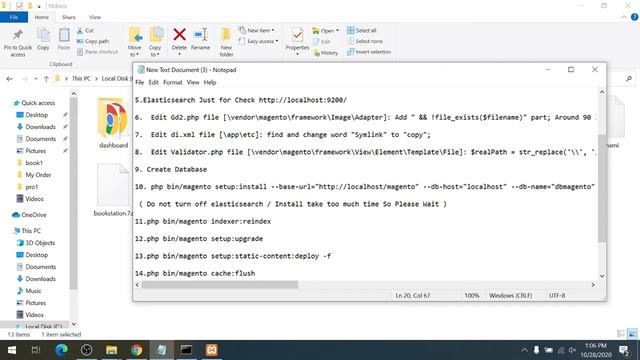Open Notepad Help menu
The image size is (640, 360).
tap(210, 82)
